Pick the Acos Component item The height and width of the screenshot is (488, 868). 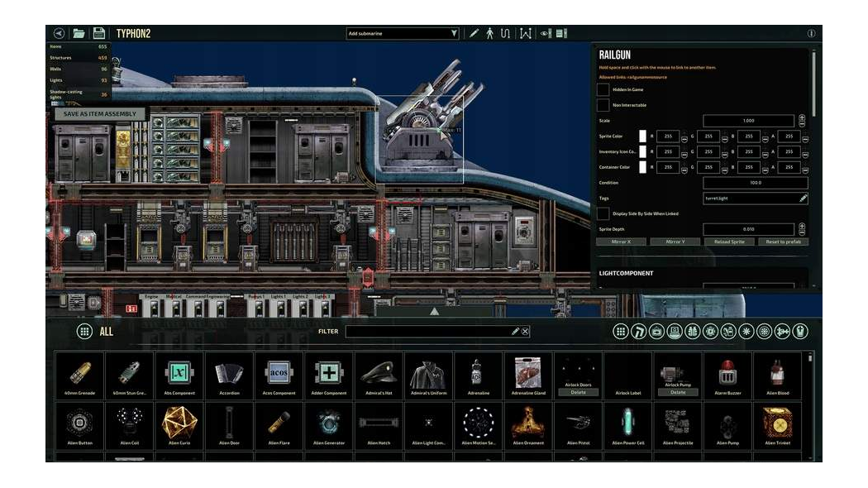point(279,376)
